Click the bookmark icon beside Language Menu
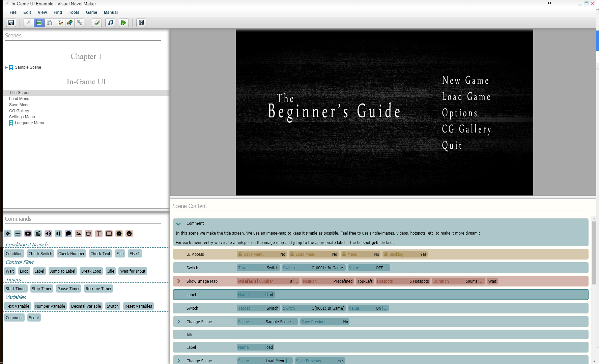Screen dimensions: 599x364 click(11, 123)
